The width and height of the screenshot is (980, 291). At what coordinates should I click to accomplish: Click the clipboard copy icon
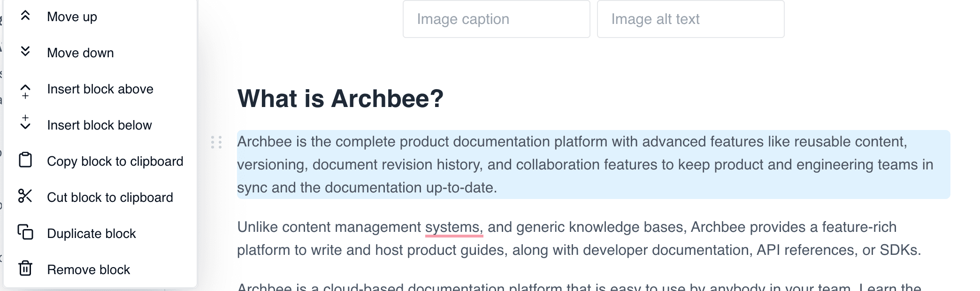coord(25,160)
